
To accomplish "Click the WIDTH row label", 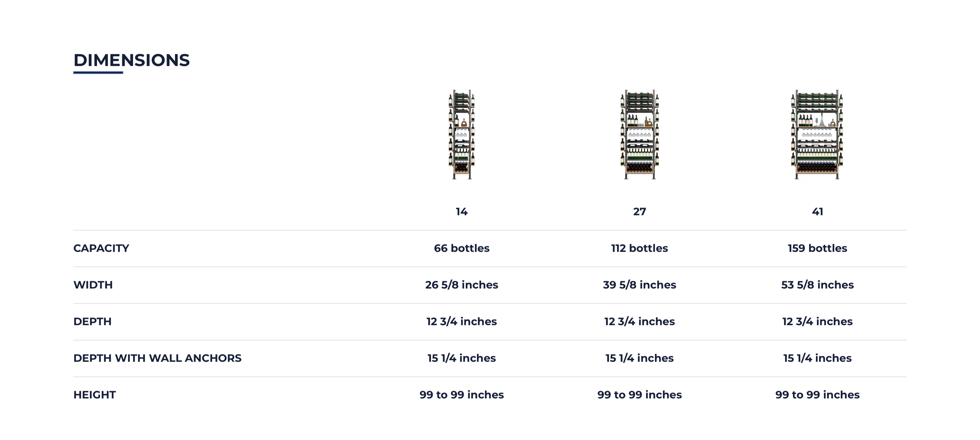I will 93,285.
